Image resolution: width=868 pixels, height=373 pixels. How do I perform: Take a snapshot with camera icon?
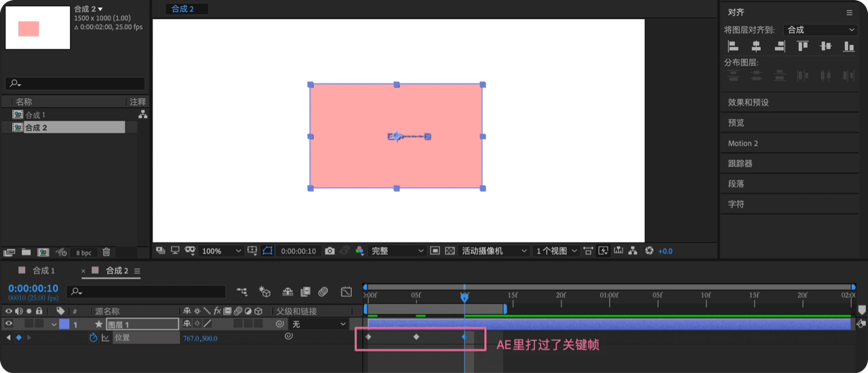pos(330,251)
